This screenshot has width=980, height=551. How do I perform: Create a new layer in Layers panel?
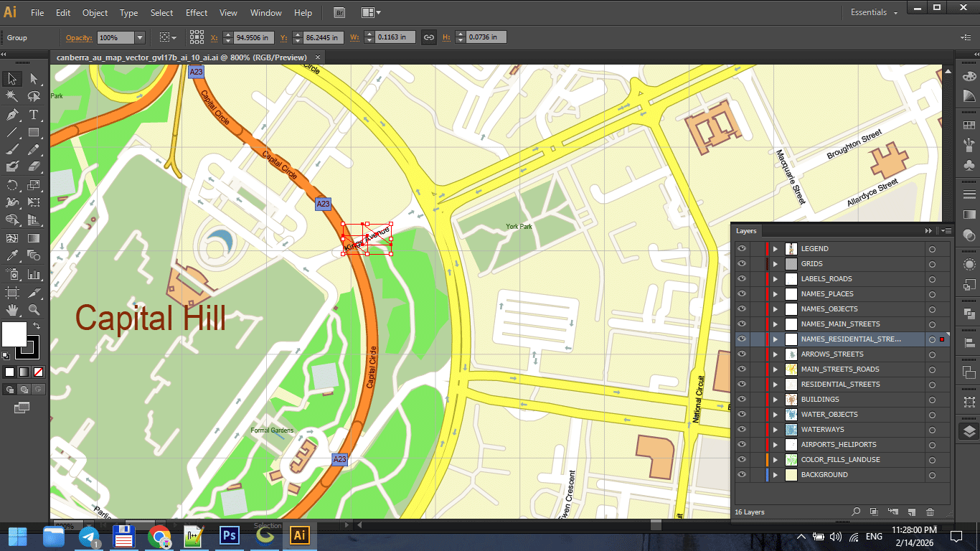[x=911, y=512]
